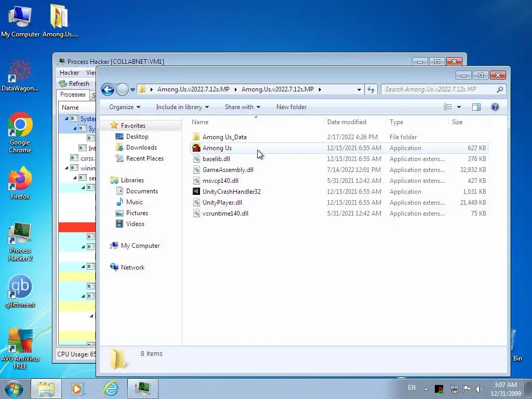Open Music library
The height and width of the screenshot is (399, 532).
(135, 202)
